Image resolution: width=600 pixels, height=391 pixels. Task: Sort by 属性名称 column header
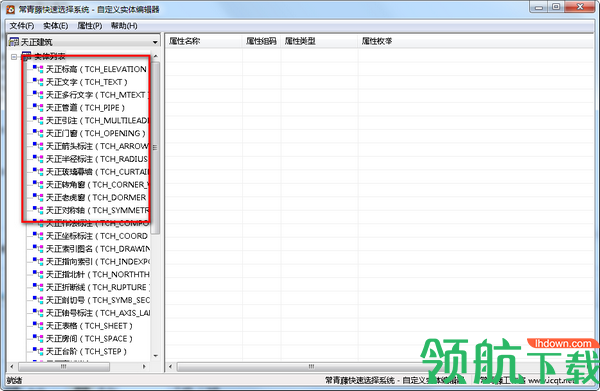tap(204, 41)
